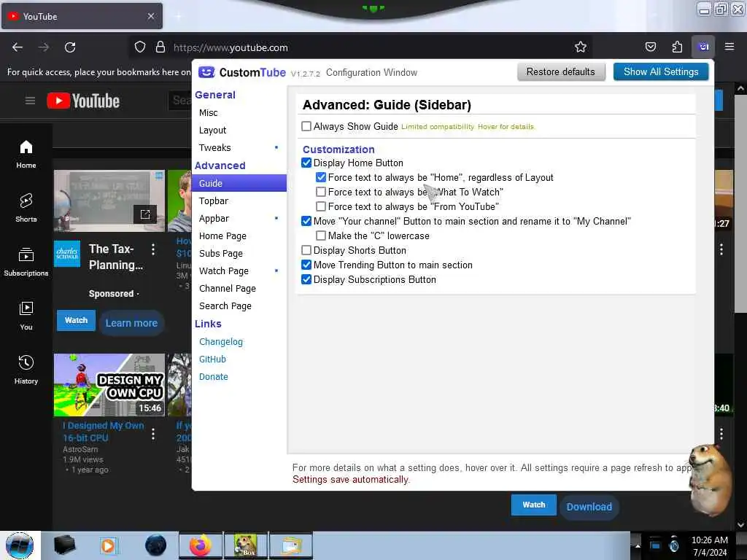Open Topbar settings section

point(239,201)
